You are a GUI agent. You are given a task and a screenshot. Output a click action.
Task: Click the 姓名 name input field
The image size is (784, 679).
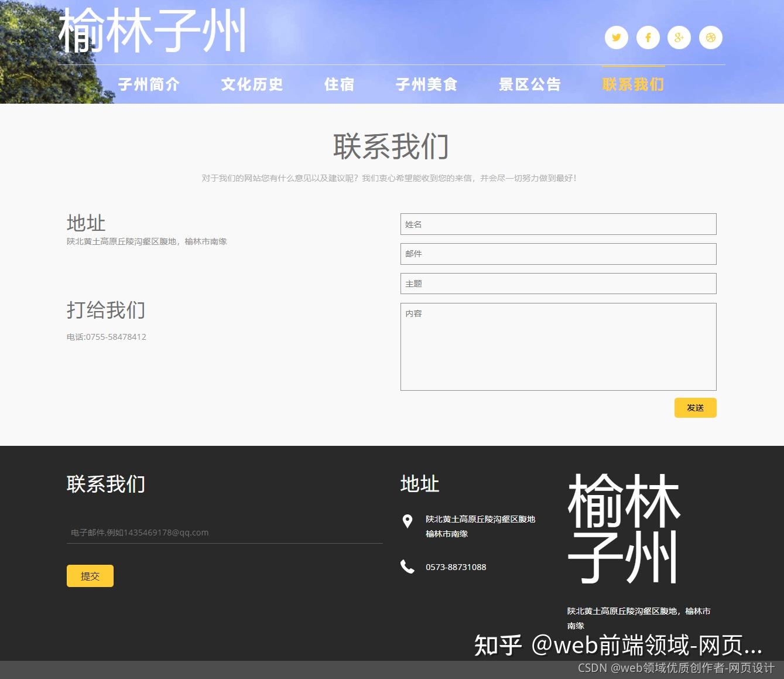pyautogui.click(x=558, y=224)
